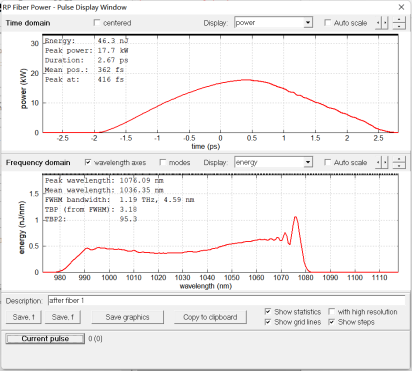Uncheck the wavelength axes checkbox
Viewport: 412px width, 372px height.
88,162
